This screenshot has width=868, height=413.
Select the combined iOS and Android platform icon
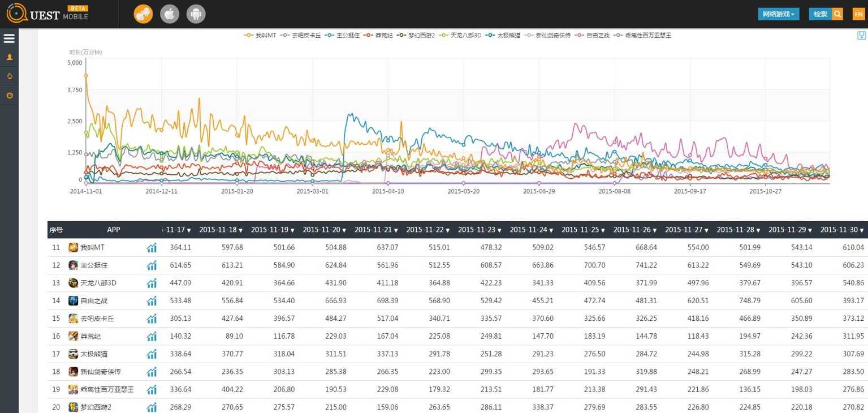coord(143,14)
